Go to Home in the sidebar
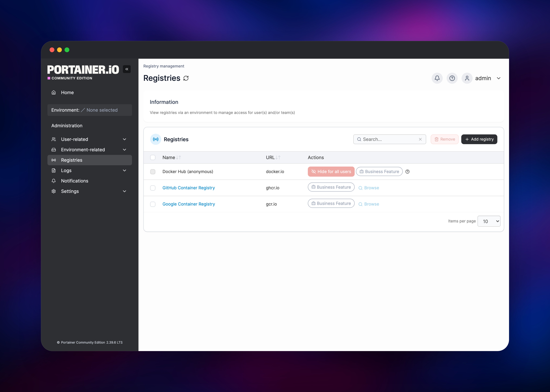550x392 pixels. coord(90,92)
